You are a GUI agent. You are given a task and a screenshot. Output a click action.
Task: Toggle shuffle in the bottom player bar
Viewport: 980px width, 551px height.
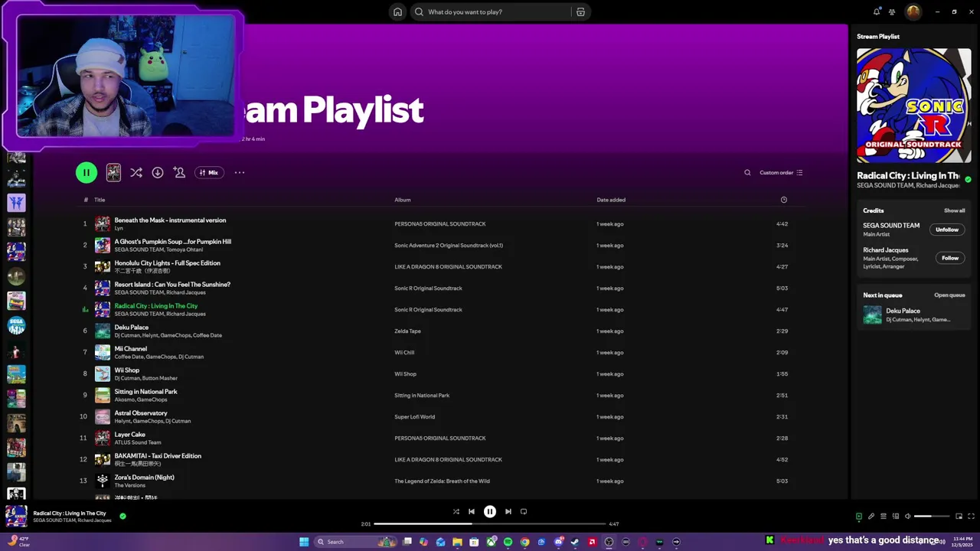point(456,512)
